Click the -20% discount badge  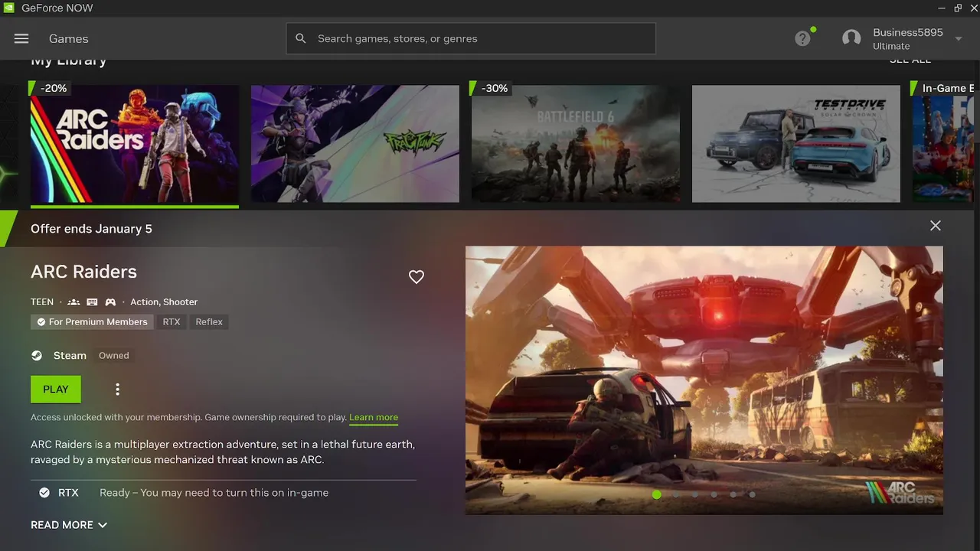[x=51, y=88]
